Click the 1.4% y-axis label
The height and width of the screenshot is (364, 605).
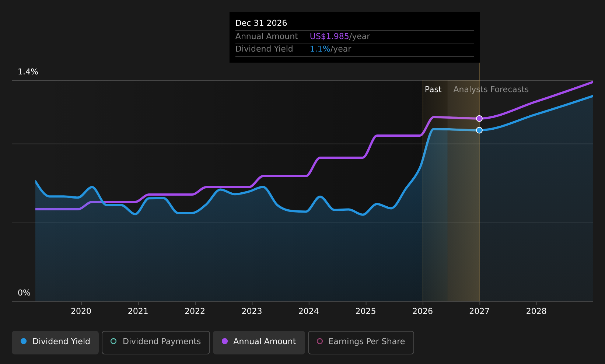28,72
